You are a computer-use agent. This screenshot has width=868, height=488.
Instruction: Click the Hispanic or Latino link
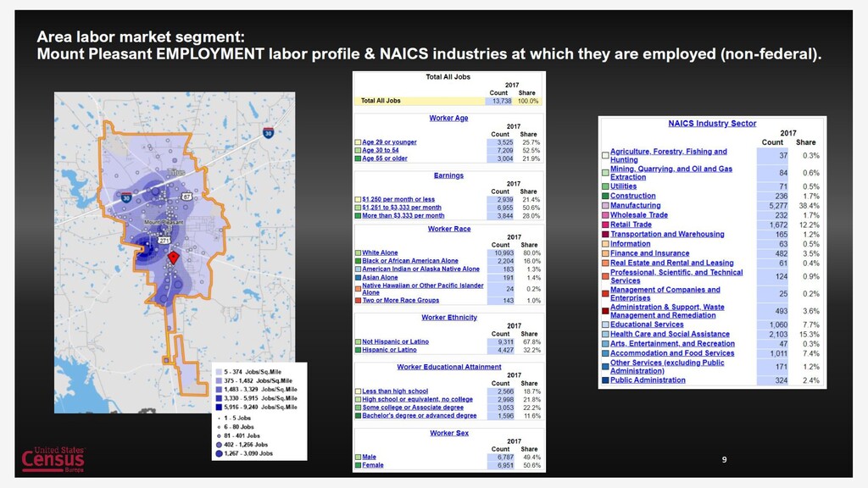tap(389, 350)
